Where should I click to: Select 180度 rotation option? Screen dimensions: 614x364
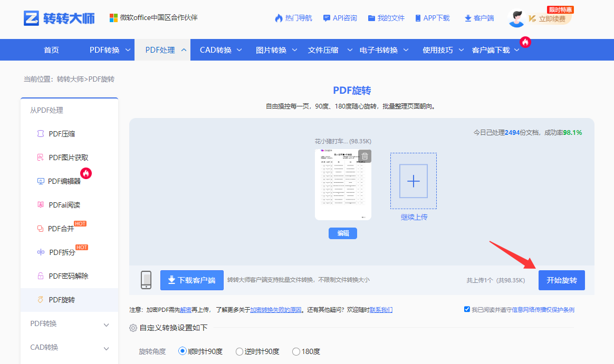[x=296, y=351]
